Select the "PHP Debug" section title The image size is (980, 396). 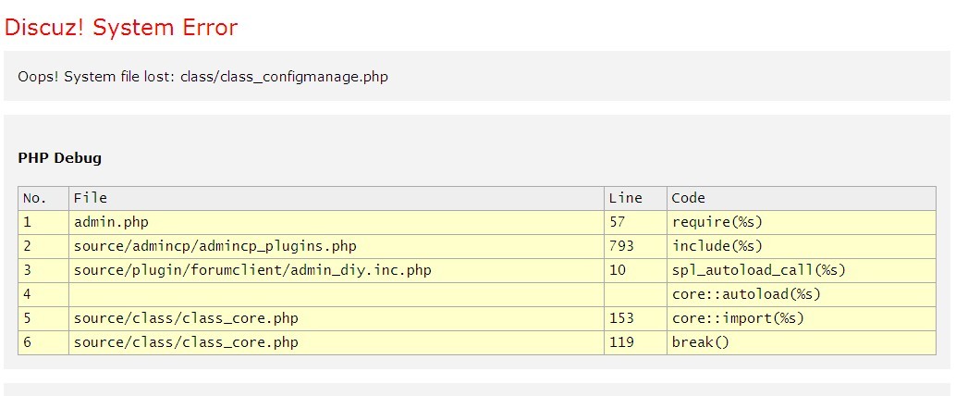tap(60, 158)
